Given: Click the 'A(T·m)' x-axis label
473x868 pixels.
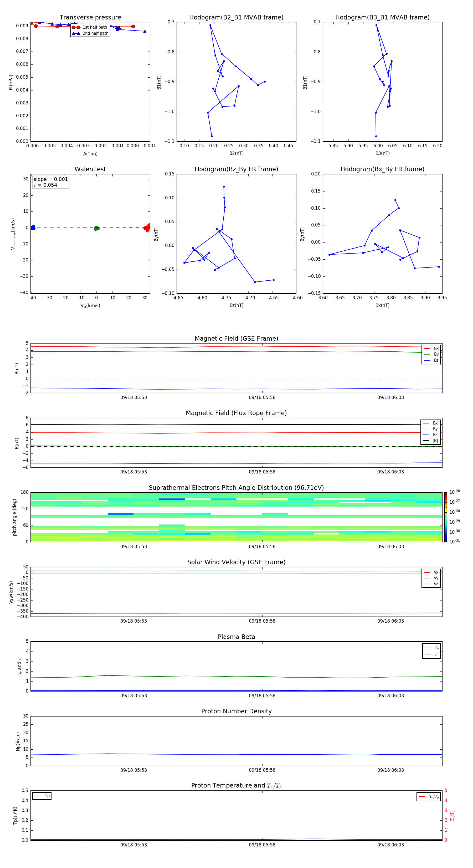Looking at the screenshot, I should (x=90, y=154).
